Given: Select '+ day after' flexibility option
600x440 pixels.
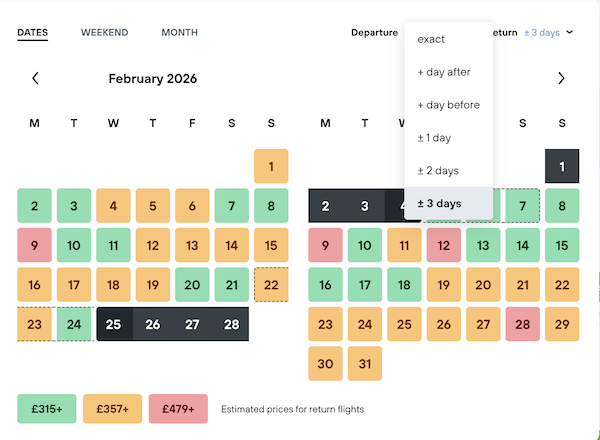Looking at the screenshot, I should [x=443, y=72].
